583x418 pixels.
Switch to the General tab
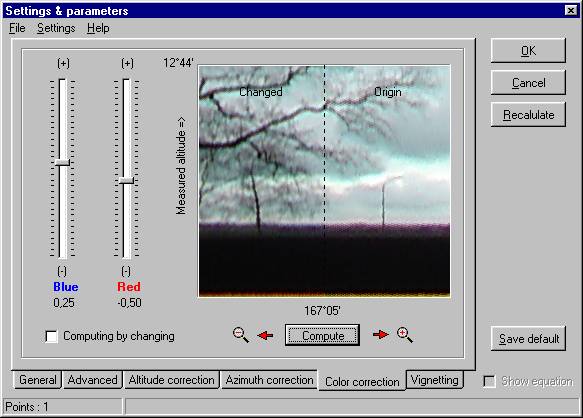[37, 380]
